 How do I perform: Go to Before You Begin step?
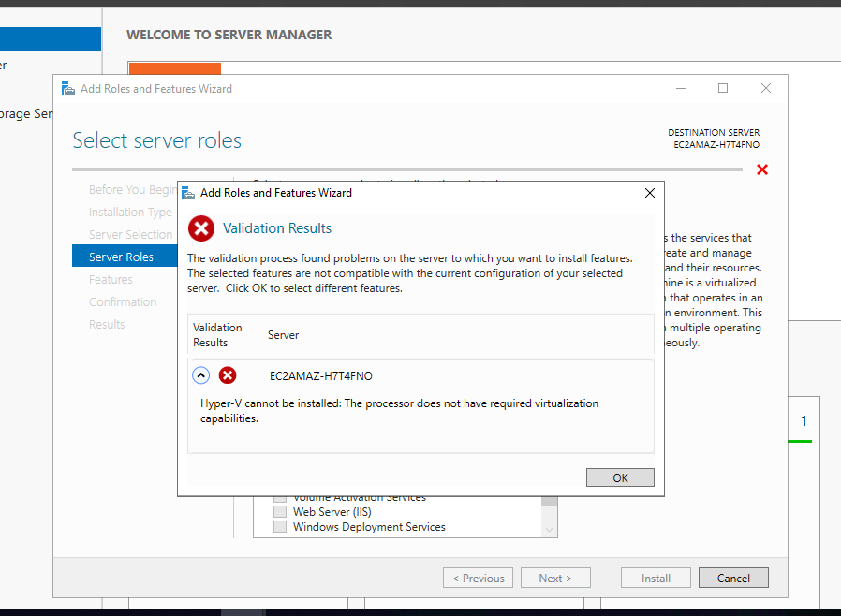click(132, 190)
